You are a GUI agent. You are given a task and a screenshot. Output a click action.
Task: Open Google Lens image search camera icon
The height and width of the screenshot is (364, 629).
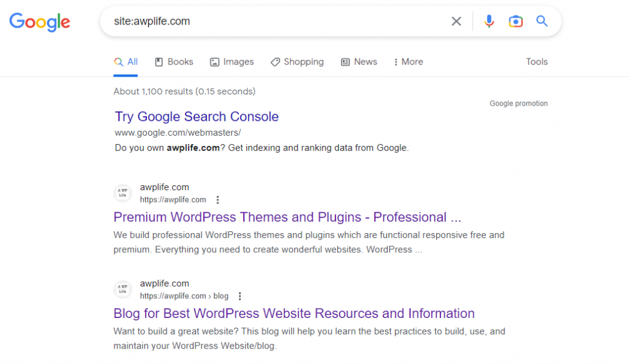(x=515, y=21)
